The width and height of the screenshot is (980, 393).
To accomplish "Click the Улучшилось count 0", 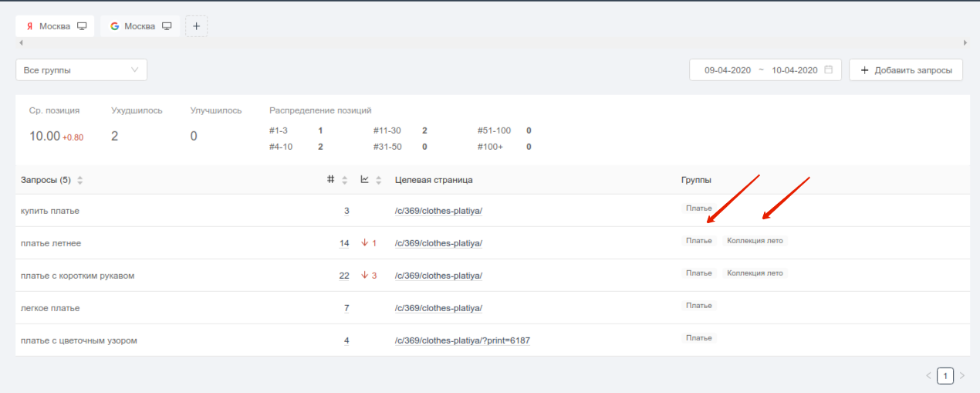I will coord(194,136).
